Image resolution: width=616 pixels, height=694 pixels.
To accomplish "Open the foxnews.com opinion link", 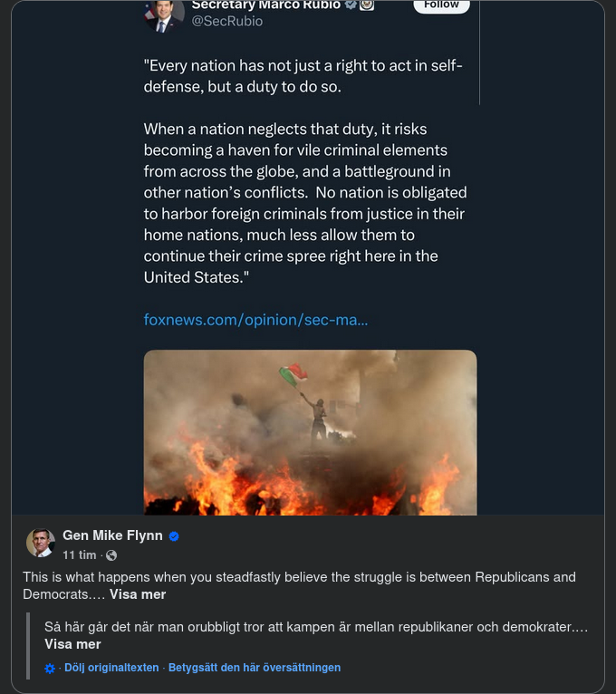I will pos(255,320).
